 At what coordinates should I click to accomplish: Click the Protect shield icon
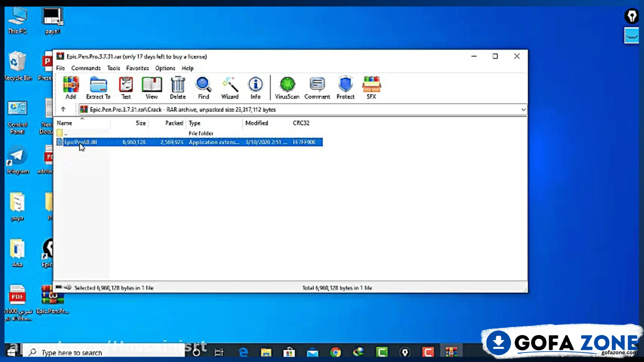coord(345,88)
